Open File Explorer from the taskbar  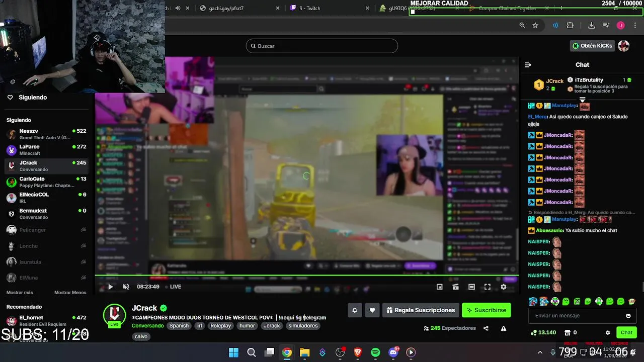tap(304, 352)
